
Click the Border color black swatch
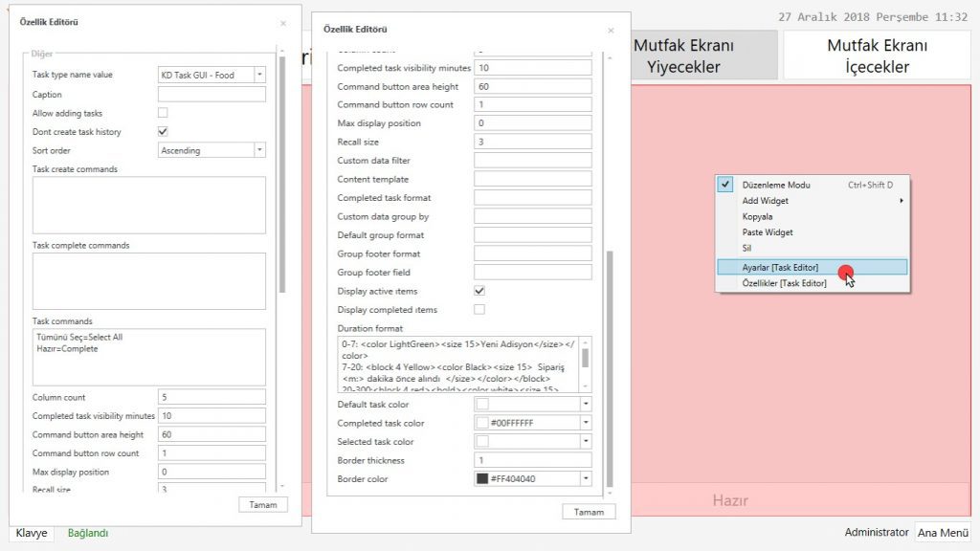coord(482,479)
